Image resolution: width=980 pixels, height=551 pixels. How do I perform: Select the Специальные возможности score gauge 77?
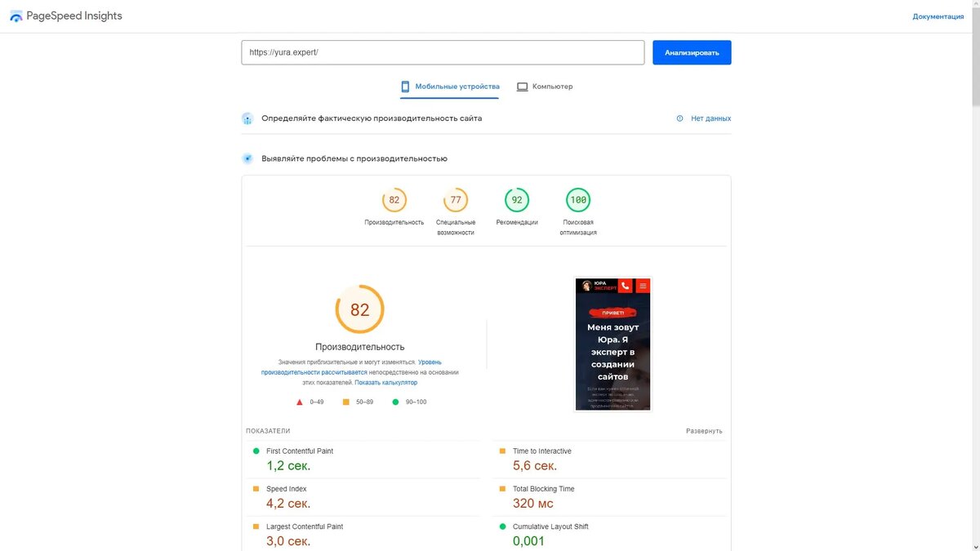[456, 200]
